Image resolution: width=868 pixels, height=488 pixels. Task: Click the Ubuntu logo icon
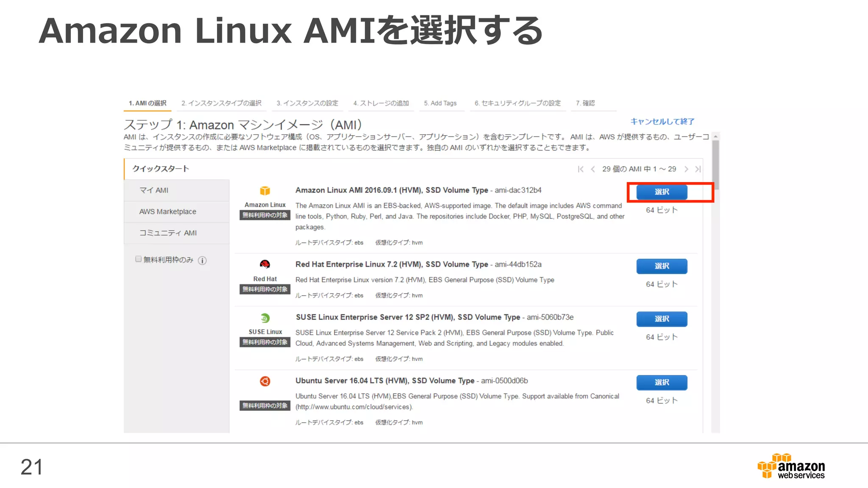click(x=265, y=381)
